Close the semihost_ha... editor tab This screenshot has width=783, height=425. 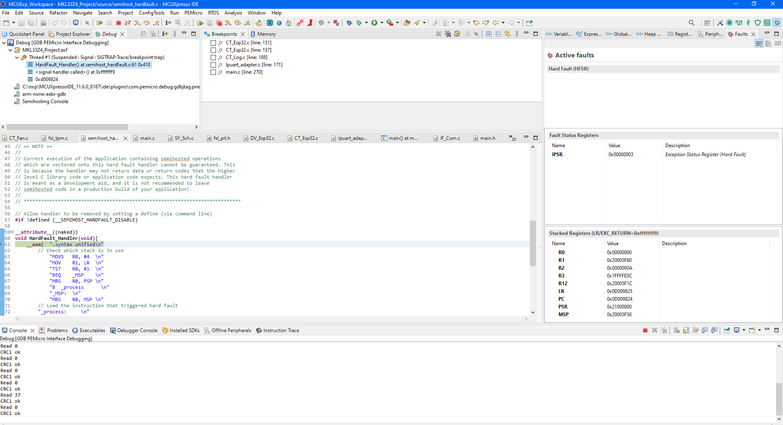click(125, 138)
